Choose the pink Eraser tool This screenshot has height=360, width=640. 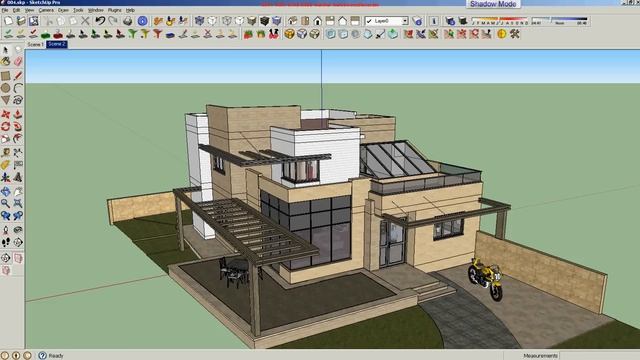coord(18,62)
